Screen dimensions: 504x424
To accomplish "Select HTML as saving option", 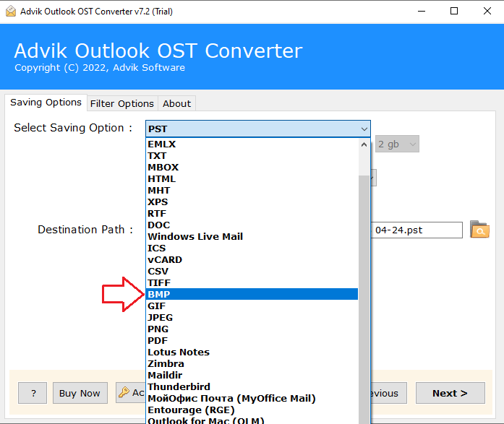I will point(252,179).
